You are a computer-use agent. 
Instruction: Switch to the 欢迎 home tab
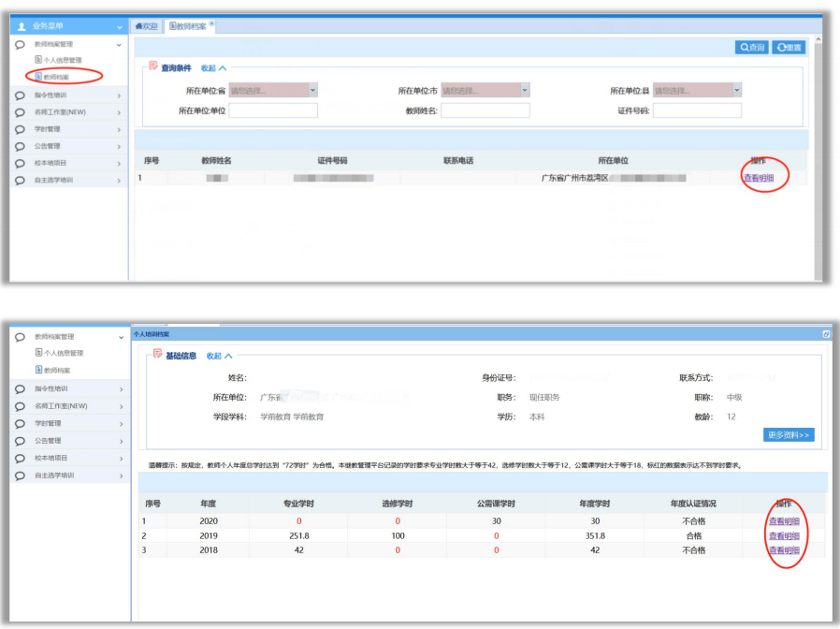click(x=147, y=26)
